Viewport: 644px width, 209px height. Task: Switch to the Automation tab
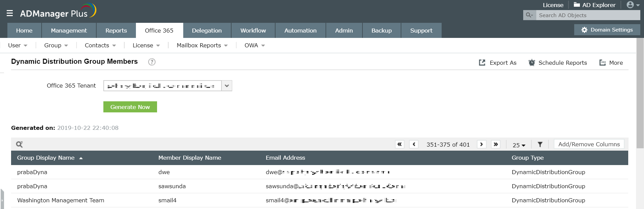coord(300,31)
